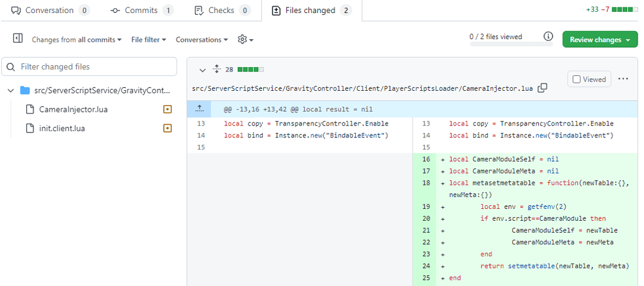Mark CameraInjector.lua as Viewed
The height and width of the screenshot is (286, 644).
(589, 80)
